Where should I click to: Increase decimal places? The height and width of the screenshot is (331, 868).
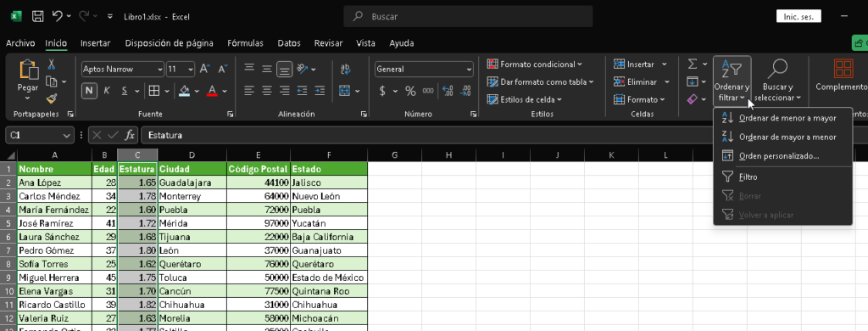448,91
